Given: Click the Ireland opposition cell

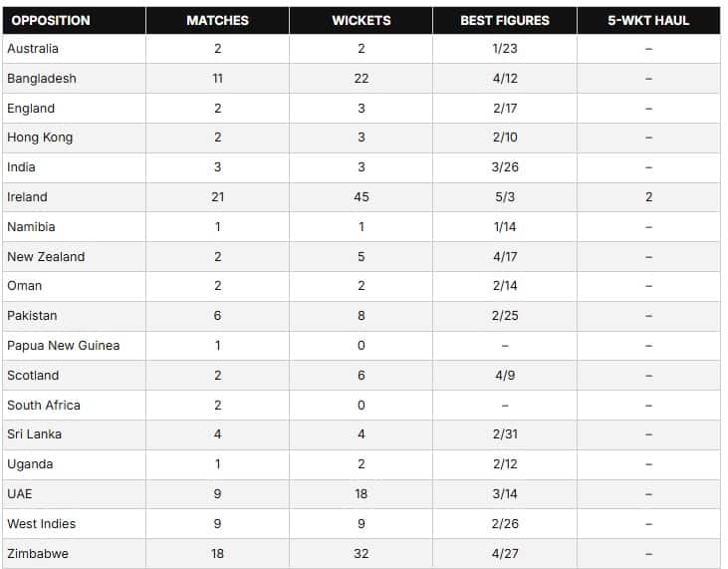Looking at the screenshot, I should click(x=27, y=197).
